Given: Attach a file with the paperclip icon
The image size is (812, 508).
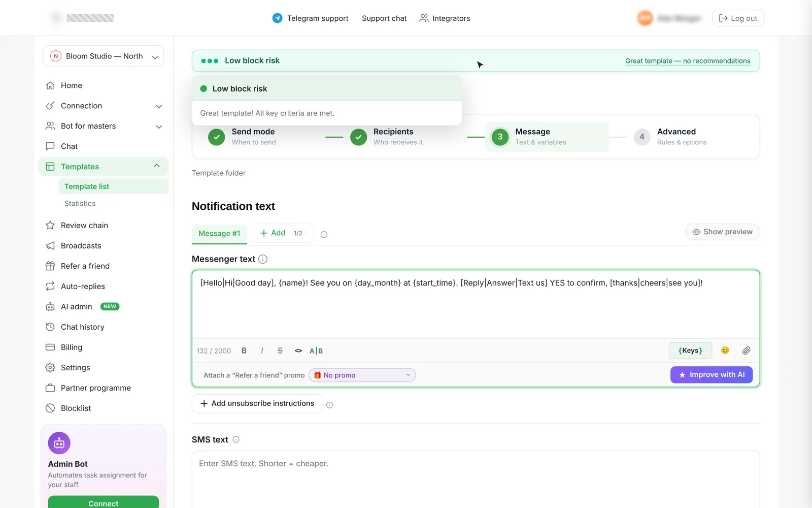Looking at the screenshot, I should pyautogui.click(x=747, y=351).
